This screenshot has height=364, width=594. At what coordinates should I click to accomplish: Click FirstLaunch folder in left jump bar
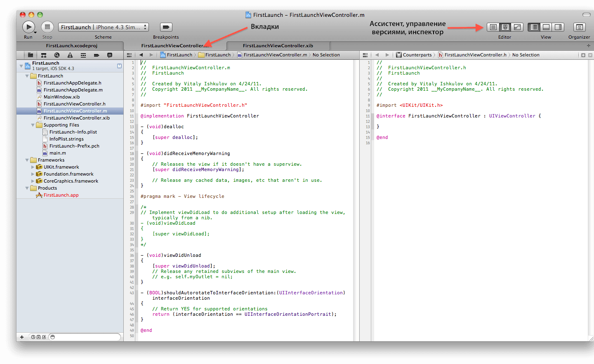click(215, 55)
